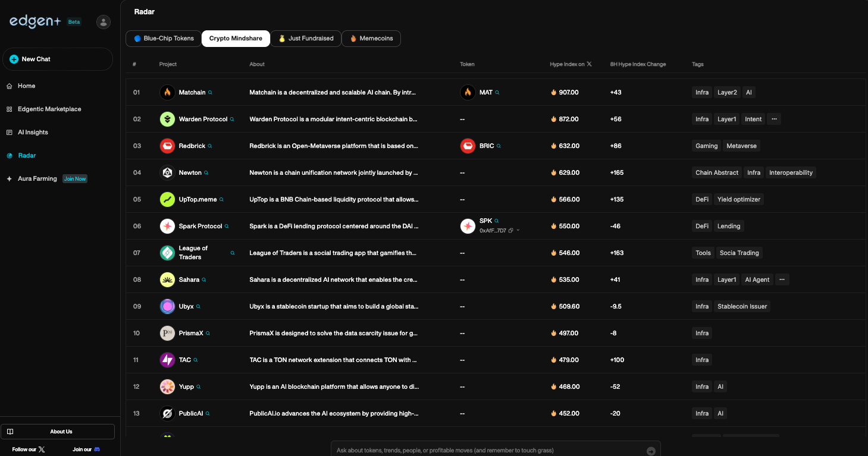Image resolution: width=868 pixels, height=456 pixels.
Task: Start a New Chat
Action: coord(58,59)
